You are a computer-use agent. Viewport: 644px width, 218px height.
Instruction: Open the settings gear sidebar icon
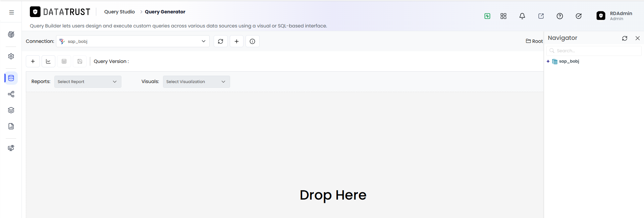pos(11,56)
